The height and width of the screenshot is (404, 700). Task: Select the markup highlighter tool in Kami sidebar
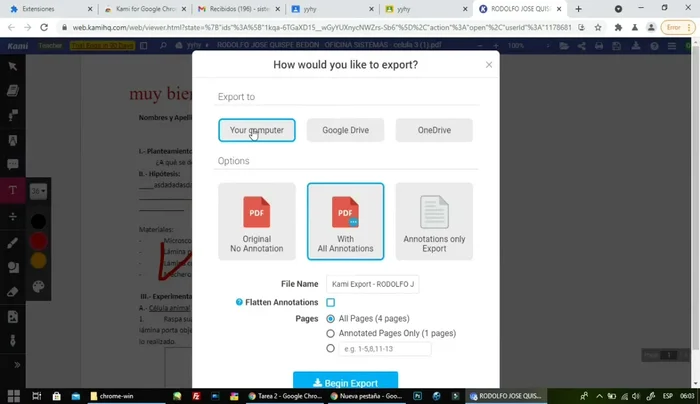pyautogui.click(x=12, y=115)
